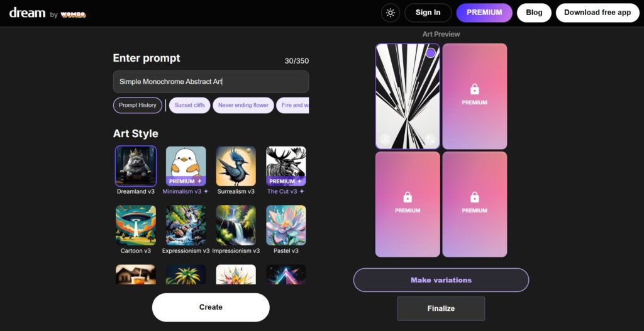Pick the Surrealism v3 bird style
This screenshot has height=331, width=644.
[x=236, y=166]
